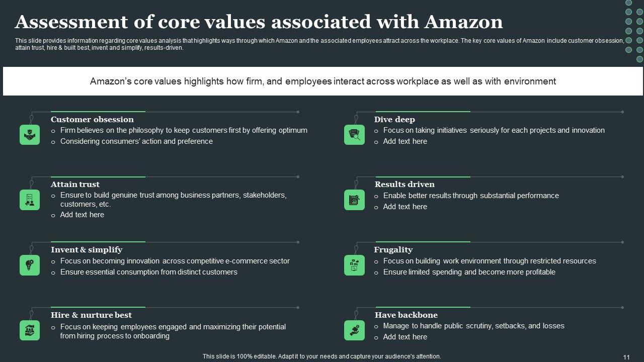Click the Attain trust icon

pos(30,200)
